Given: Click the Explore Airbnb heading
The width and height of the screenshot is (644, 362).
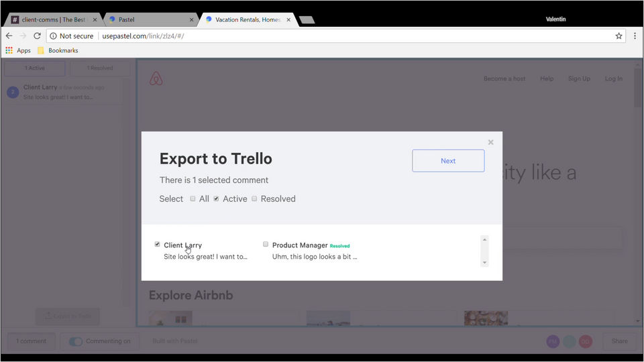Looking at the screenshot, I should click(191, 295).
